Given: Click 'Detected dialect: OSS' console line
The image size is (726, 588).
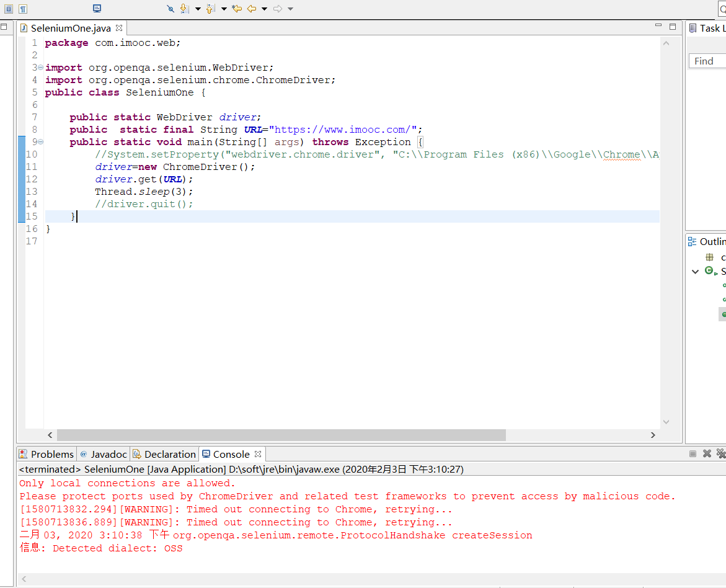Looking at the screenshot, I should pos(118,548).
